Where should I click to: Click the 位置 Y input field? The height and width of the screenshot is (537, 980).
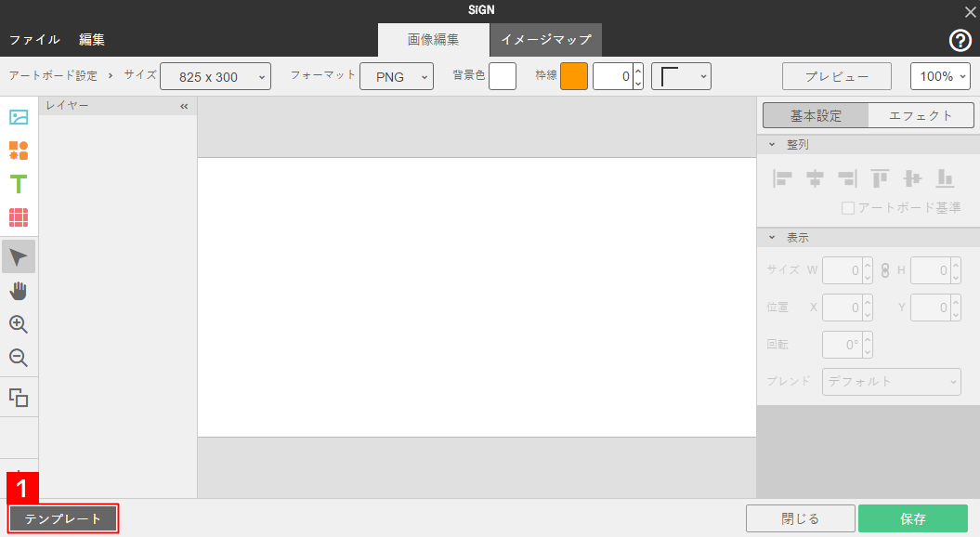point(931,308)
